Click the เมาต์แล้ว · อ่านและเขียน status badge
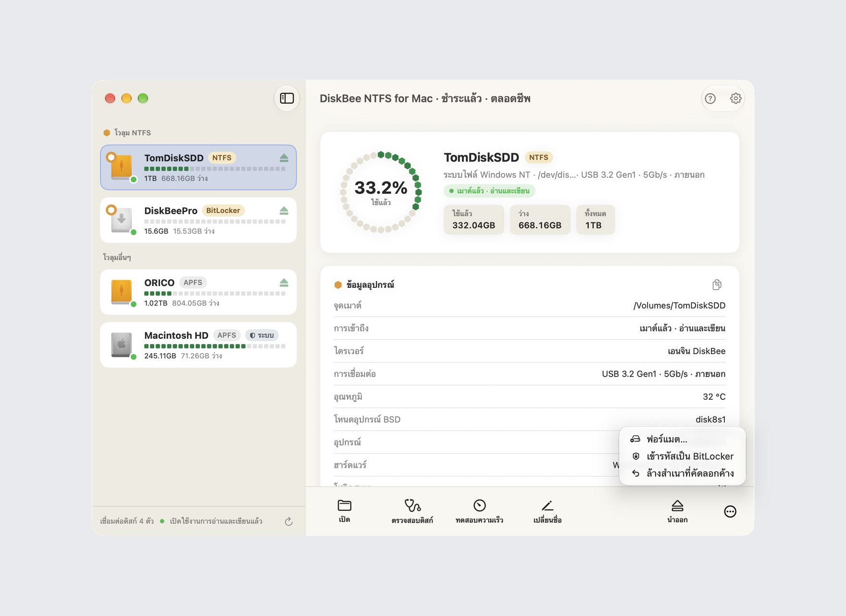The image size is (846, 616). click(x=489, y=191)
